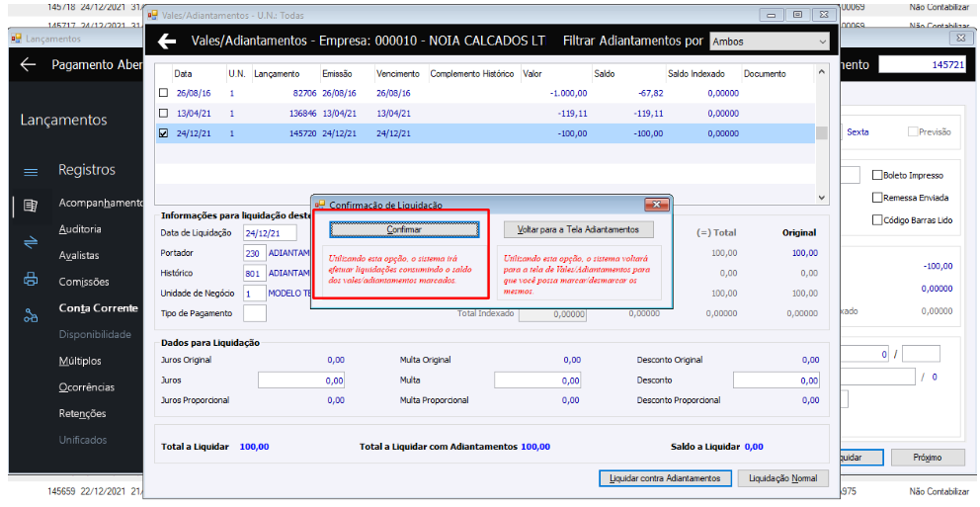This screenshot has width=980, height=507.
Task: Click the Lançamento column header
Action: (277, 74)
